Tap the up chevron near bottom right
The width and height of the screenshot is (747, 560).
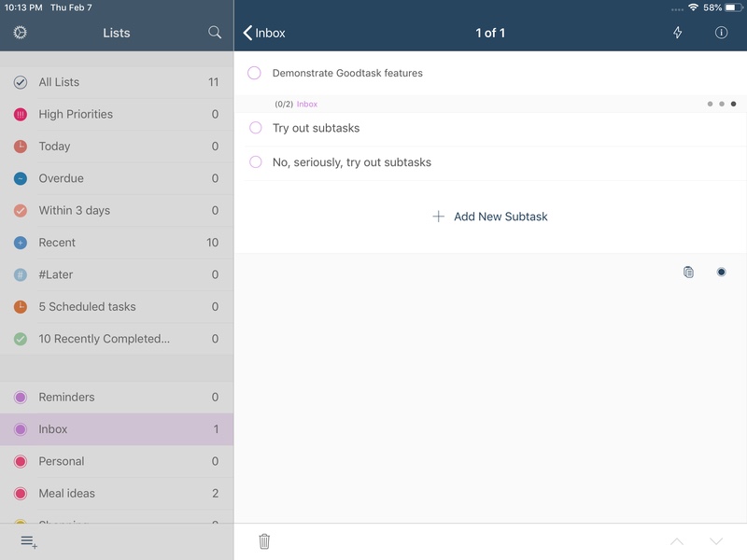point(679,539)
